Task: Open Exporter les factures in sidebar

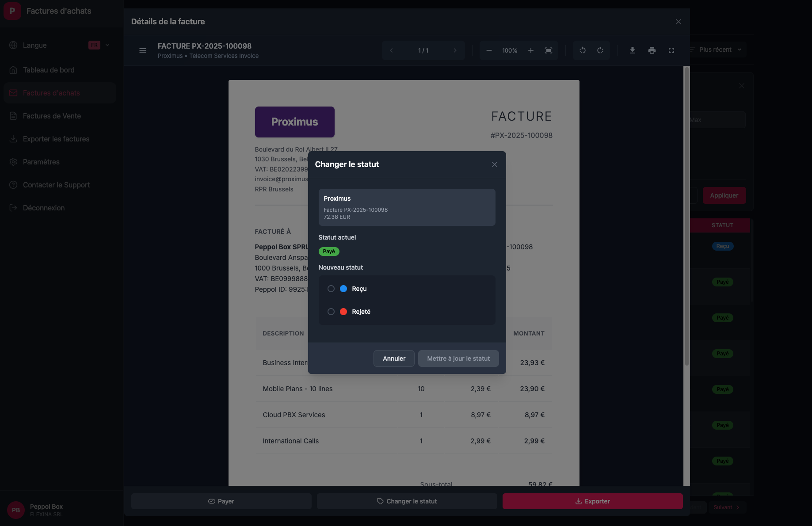Action: (x=60, y=139)
